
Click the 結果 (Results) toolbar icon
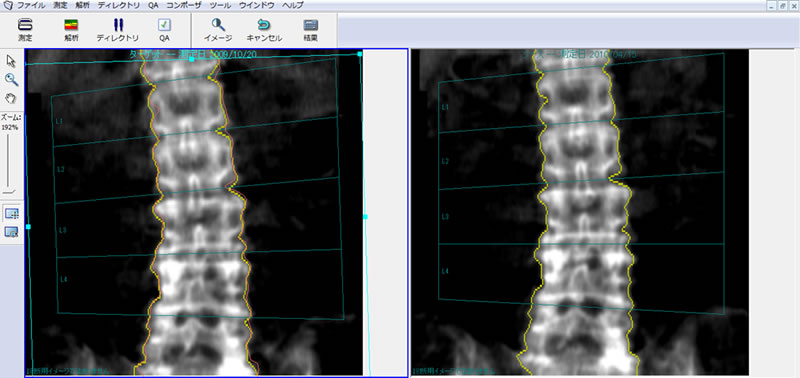coord(310,24)
